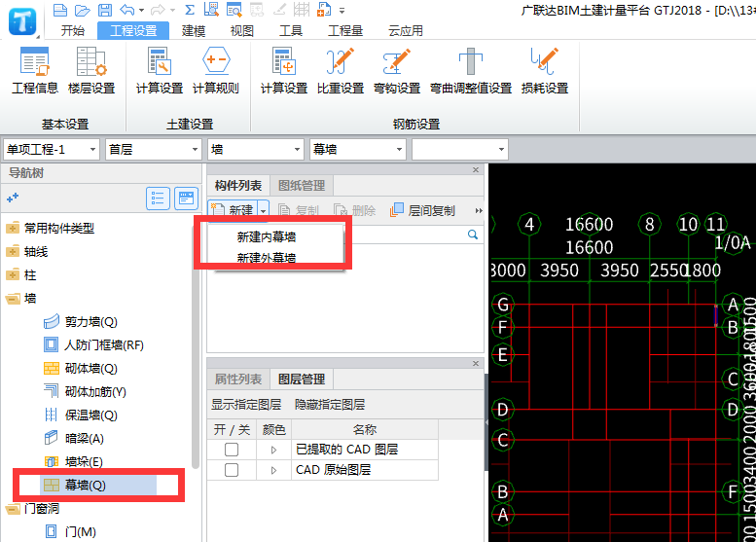Switch navigation tree to panel view icon
Viewport: 756px width, 542px height.
click(186, 199)
